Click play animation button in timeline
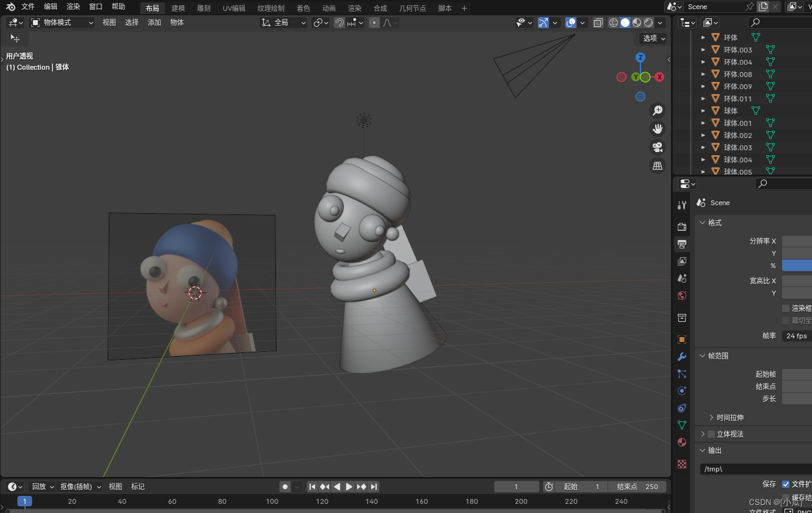This screenshot has width=812, height=513. tap(349, 487)
